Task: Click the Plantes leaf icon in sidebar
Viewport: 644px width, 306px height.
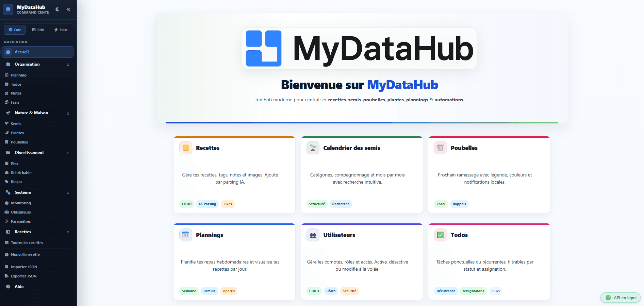Action: tap(6, 133)
